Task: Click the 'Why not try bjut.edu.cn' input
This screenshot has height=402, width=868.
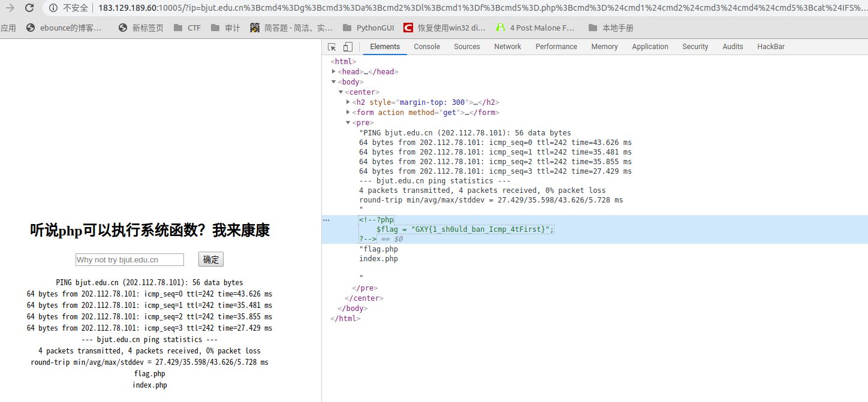Action: (x=129, y=259)
